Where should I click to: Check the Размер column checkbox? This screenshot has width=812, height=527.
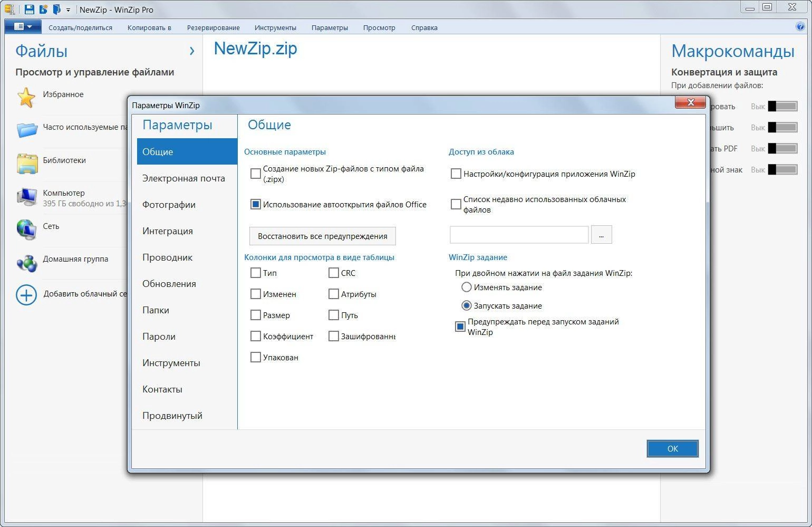256,315
